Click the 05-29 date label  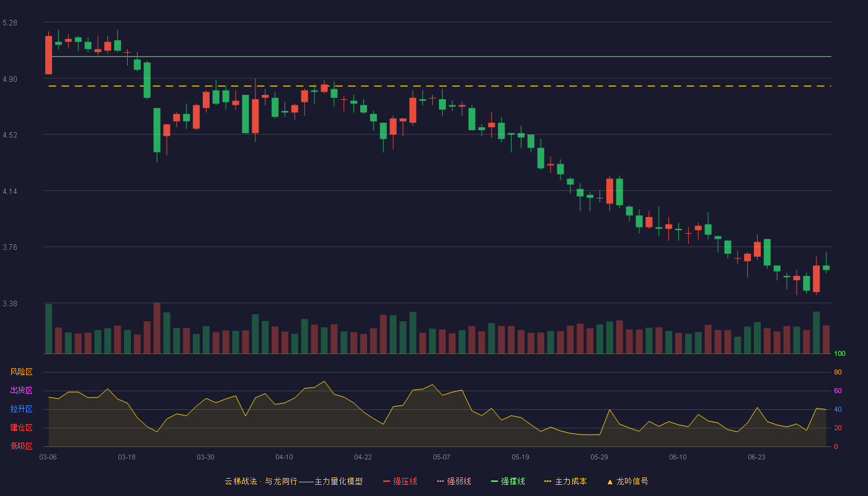599,457
